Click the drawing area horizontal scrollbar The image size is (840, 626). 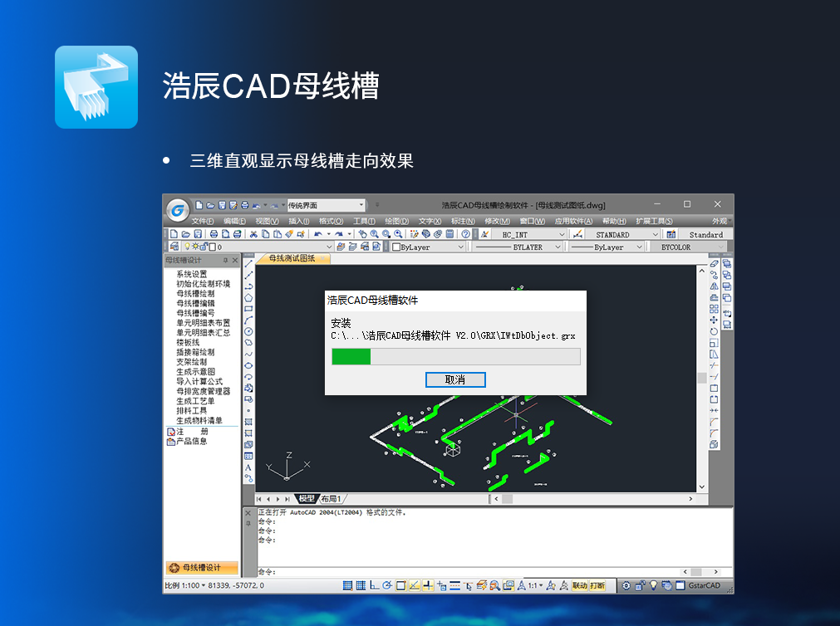click(593, 498)
